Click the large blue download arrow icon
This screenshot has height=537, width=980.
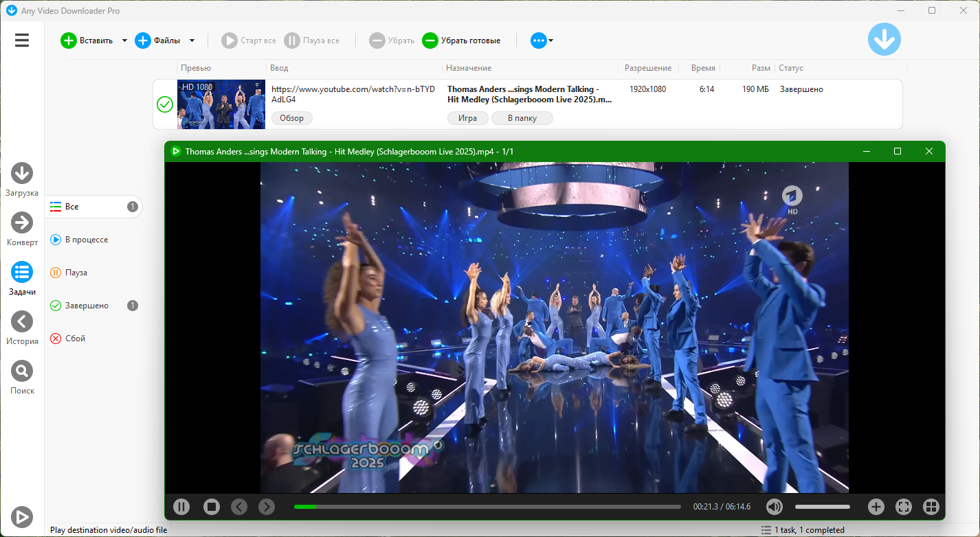point(884,39)
